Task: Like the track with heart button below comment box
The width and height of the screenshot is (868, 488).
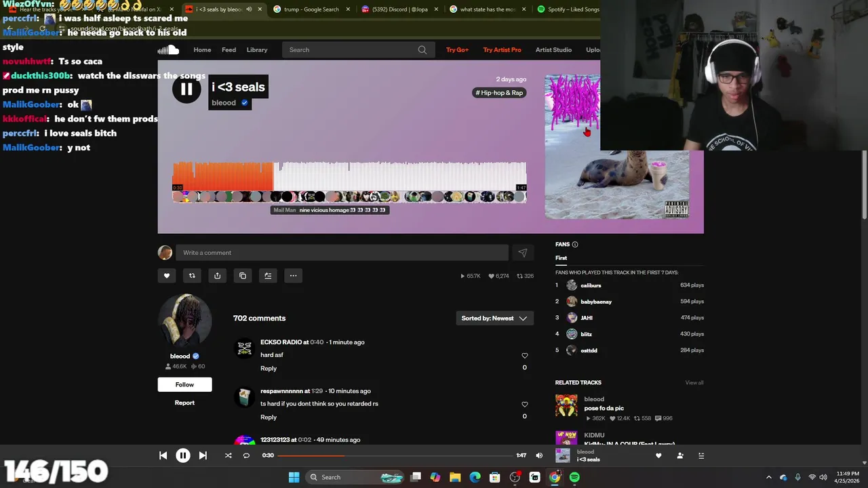Action: [x=167, y=276]
